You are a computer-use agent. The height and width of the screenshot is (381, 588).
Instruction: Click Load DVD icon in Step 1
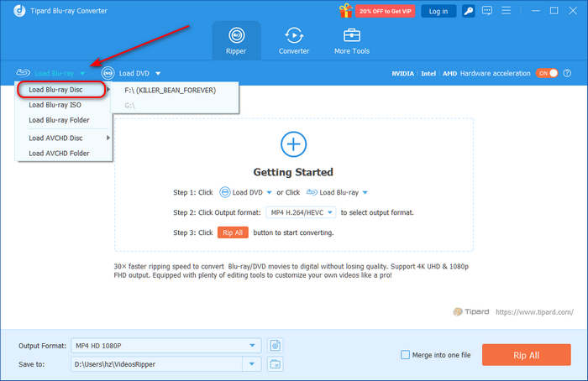(225, 192)
